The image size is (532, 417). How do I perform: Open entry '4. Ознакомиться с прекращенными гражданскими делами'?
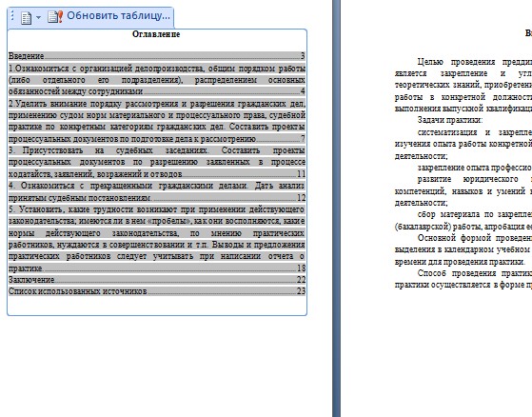tap(157, 191)
